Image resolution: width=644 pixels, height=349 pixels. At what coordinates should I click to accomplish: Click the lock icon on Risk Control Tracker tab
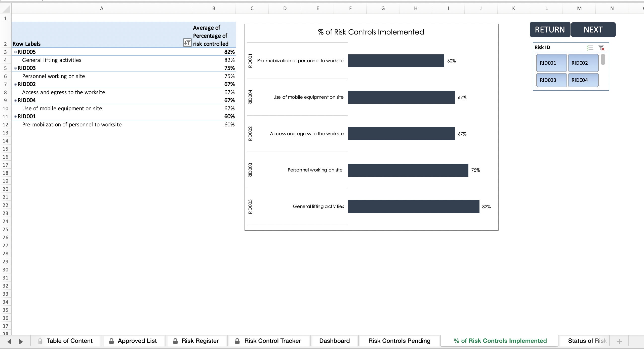click(237, 341)
